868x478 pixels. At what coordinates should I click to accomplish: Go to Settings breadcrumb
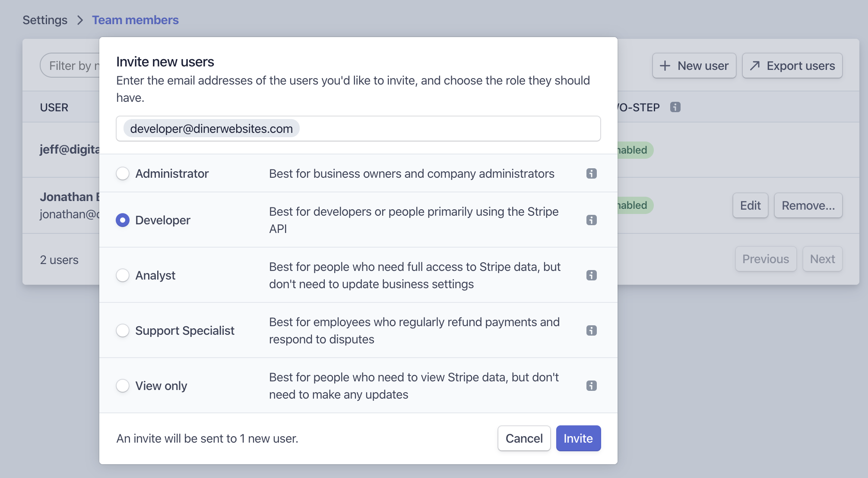coord(45,20)
